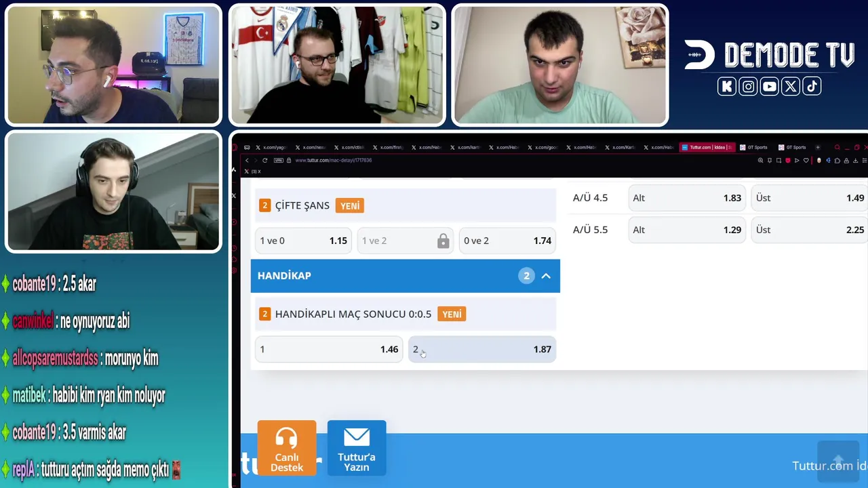Select A/Ü 5.5 Alt at 1.29

tap(687, 230)
